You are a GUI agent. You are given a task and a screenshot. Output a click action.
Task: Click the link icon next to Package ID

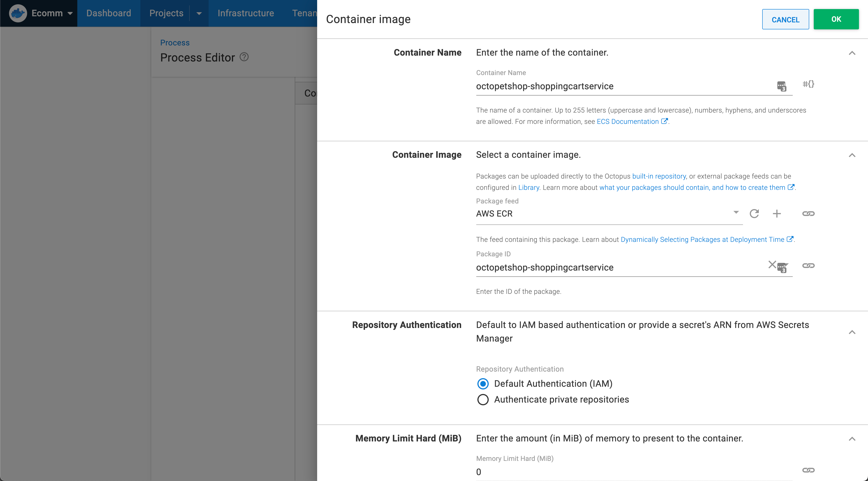[x=808, y=265]
